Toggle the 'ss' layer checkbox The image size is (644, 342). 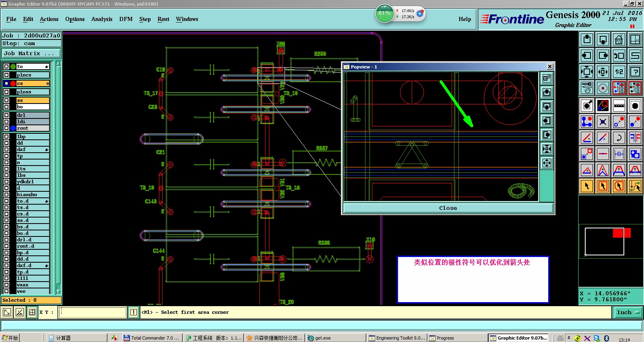(x=6, y=100)
